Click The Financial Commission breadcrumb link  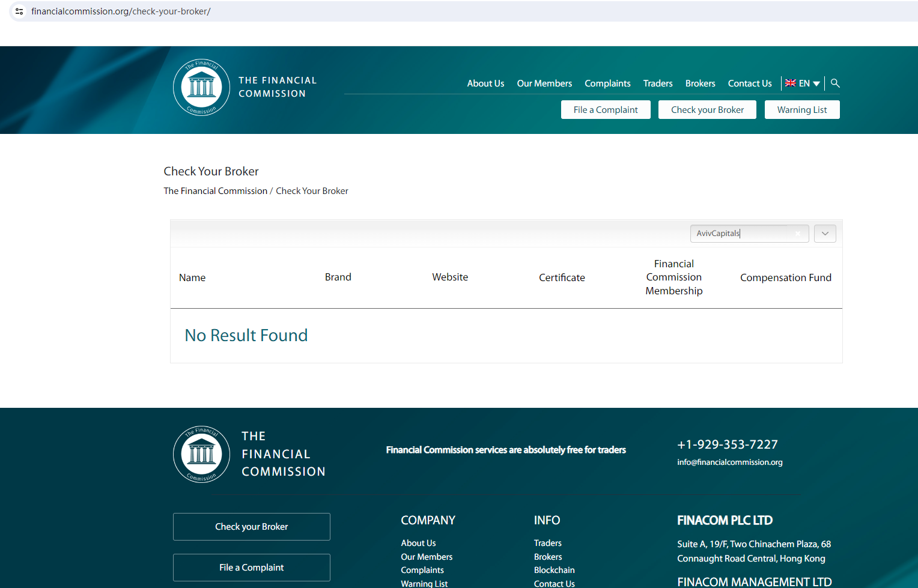(x=215, y=191)
